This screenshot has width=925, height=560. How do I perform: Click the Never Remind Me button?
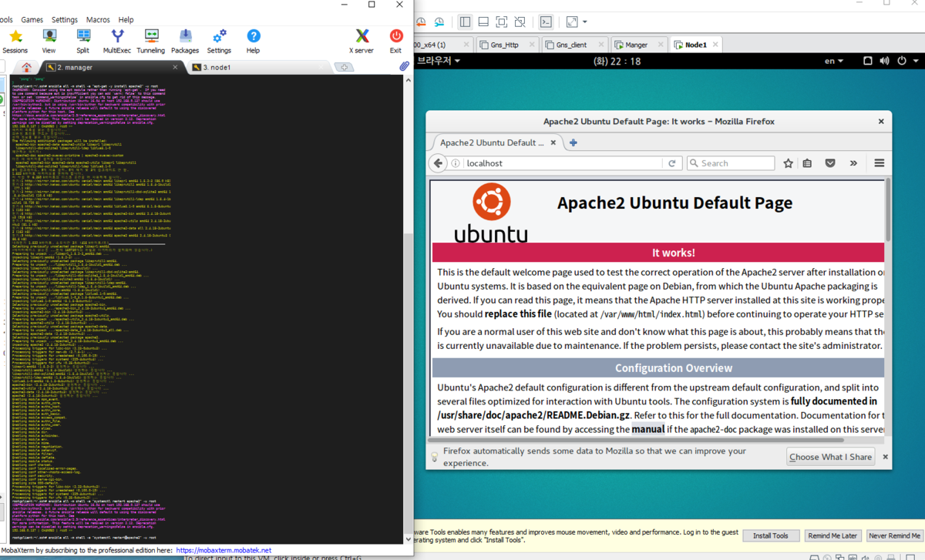[x=894, y=535]
